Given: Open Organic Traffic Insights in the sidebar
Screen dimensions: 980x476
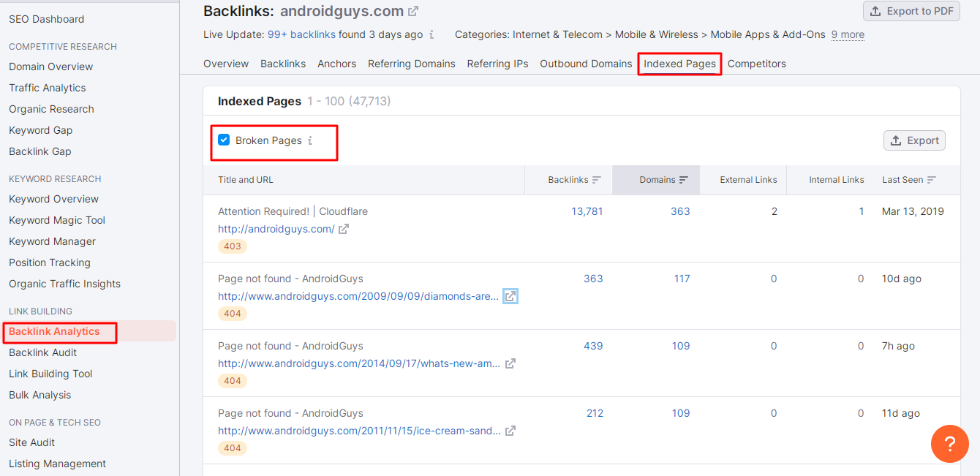Looking at the screenshot, I should coord(64,284).
